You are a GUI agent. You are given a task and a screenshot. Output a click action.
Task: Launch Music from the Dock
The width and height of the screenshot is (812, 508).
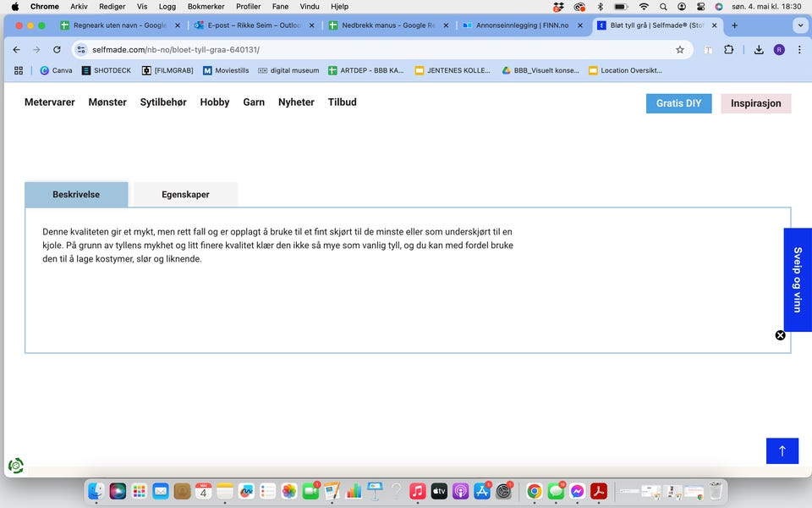(417, 491)
